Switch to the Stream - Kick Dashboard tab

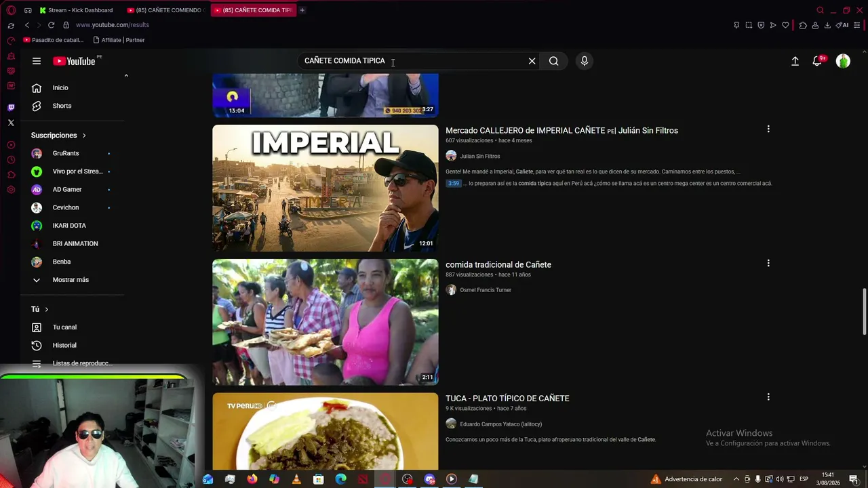[76, 10]
